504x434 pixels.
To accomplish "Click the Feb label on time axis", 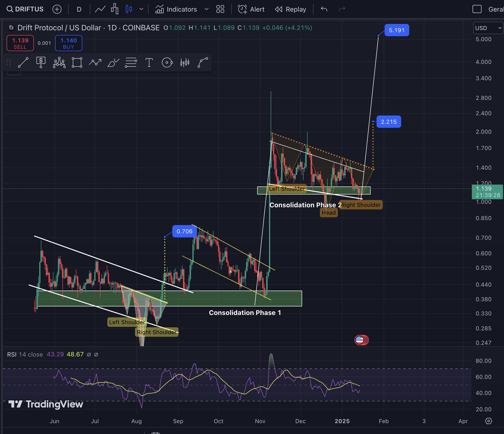I will pos(384,421).
